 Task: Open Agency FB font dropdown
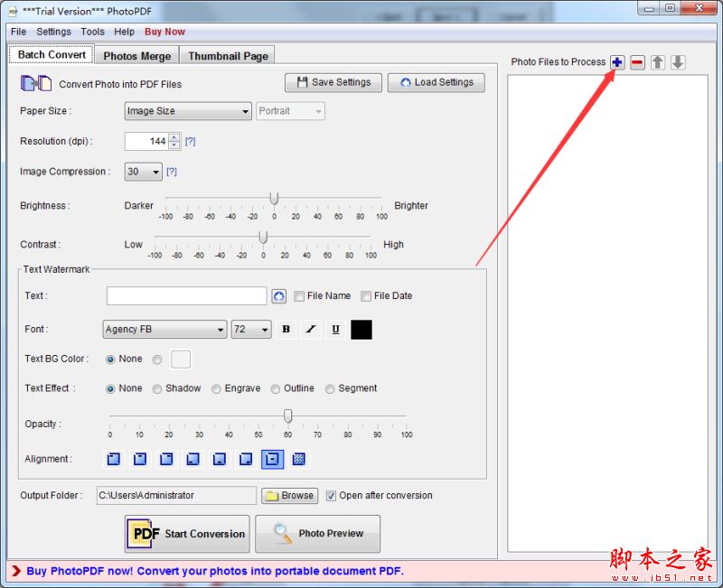[x=164, y=330]
